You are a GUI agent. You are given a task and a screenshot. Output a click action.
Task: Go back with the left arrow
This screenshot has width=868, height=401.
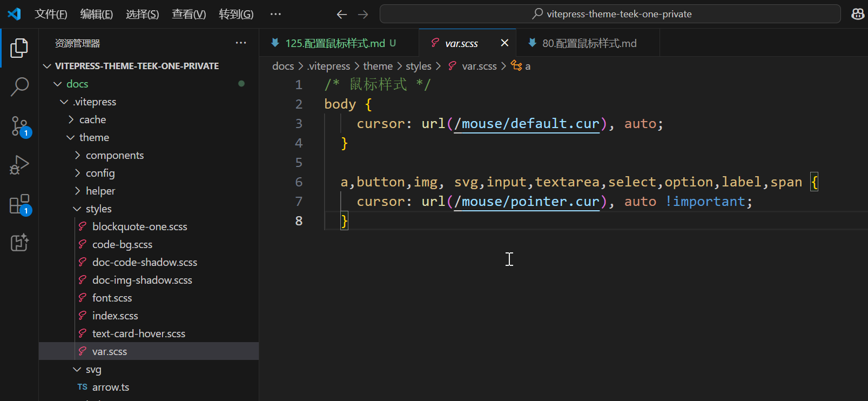(x=341, y=14)
